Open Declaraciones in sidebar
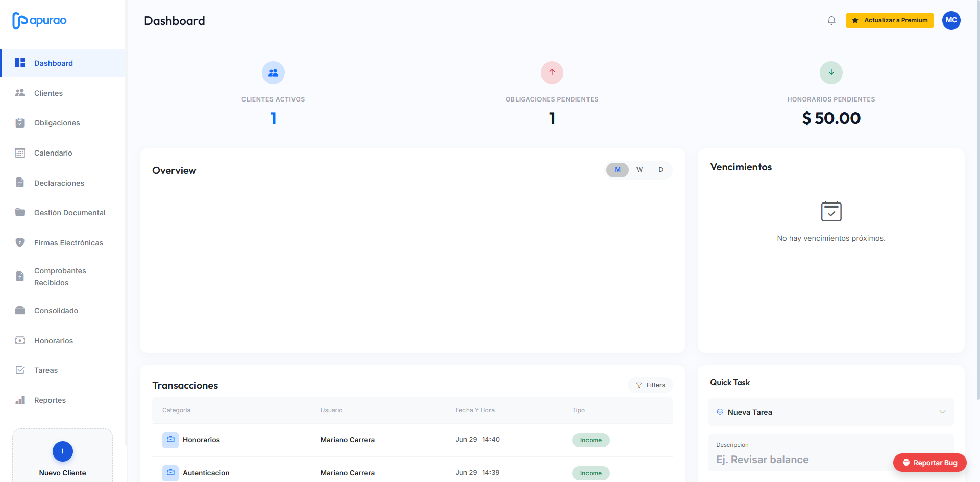The width and height of the screenshot is (980, 482). (x=63, y=183)
